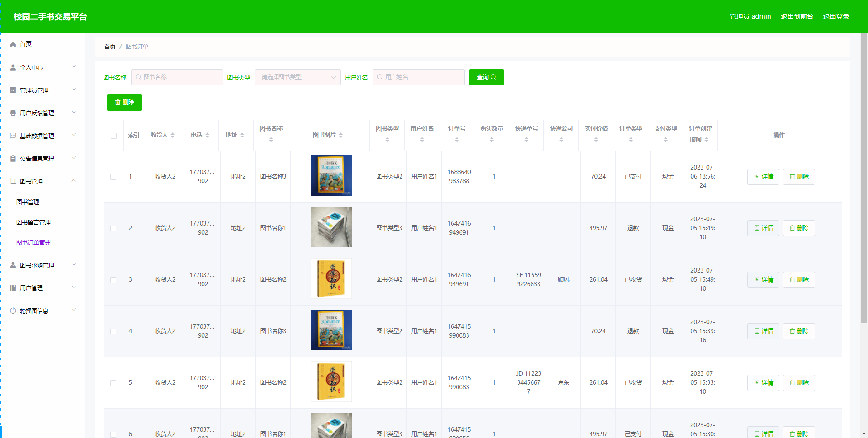Click 退出到前台 in header
The height and width of the screenshot is (438, 868).
point(797,16)
